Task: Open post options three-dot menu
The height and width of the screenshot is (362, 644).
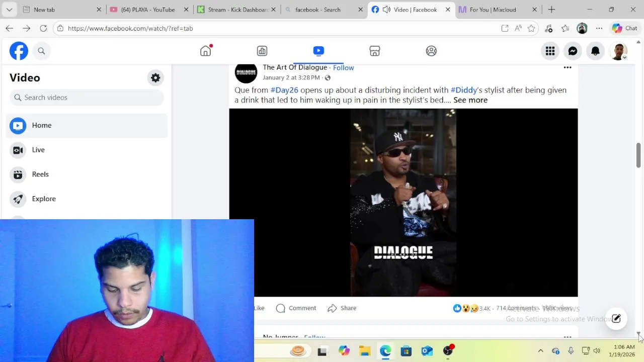Action: click(568, 67)
